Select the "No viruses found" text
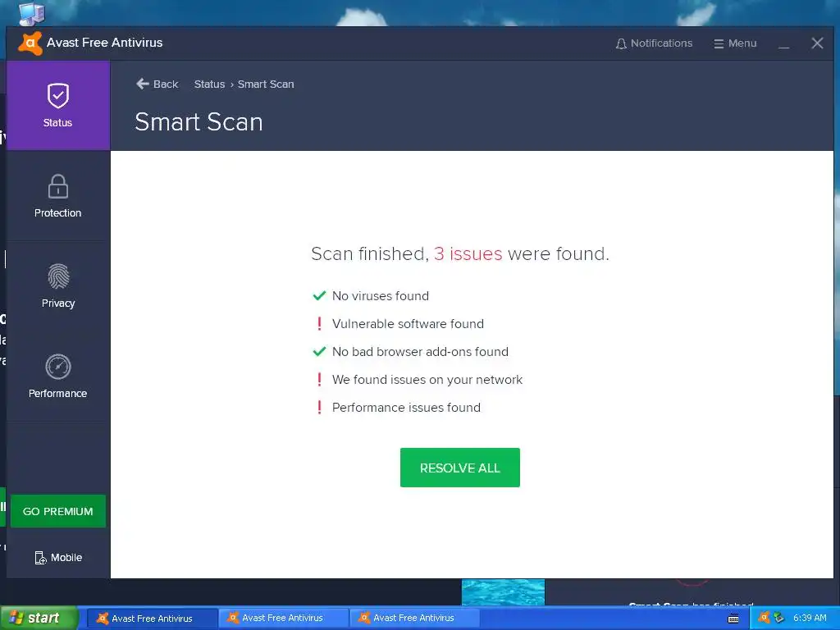Image resolution: width=840 pixels, height=630 pixels. (381, 295)
